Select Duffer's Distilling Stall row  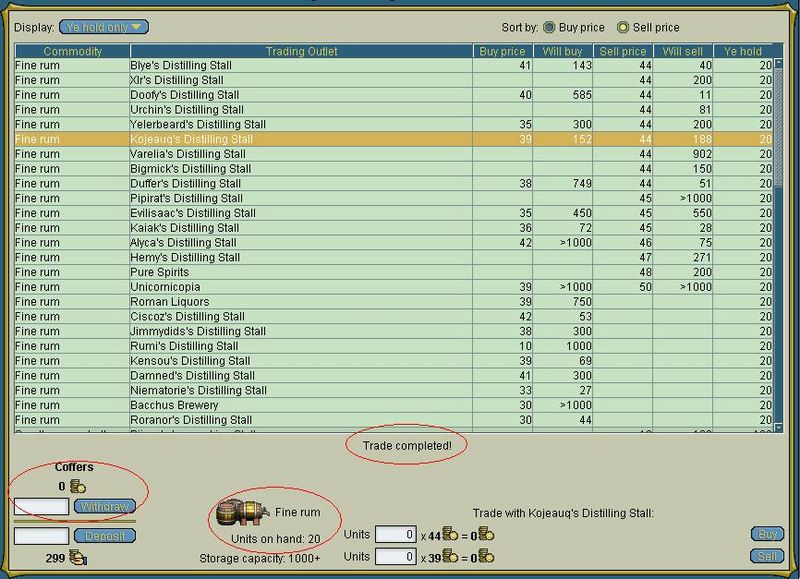(394, 184)
